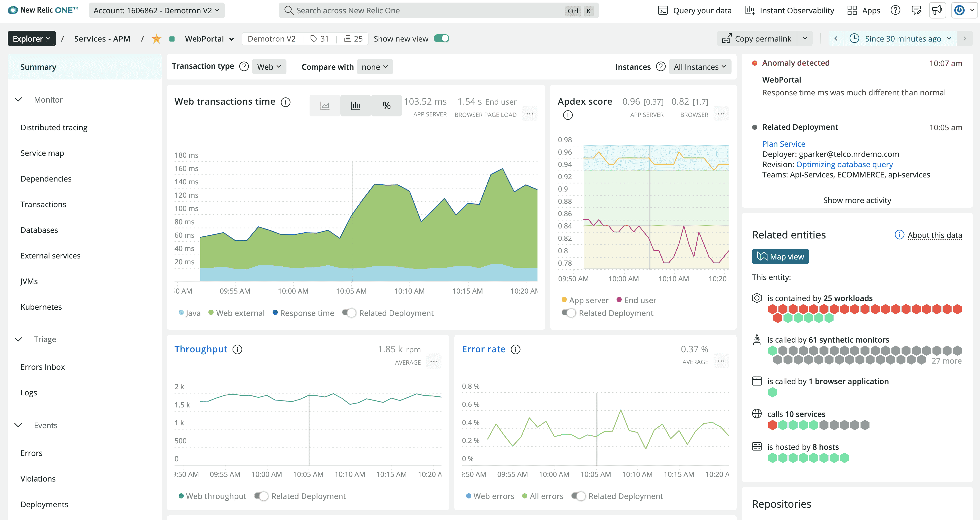Screen dimensions: 980x520
Task: Open the Copy permalink icon
Action: (x=727, y=38)
